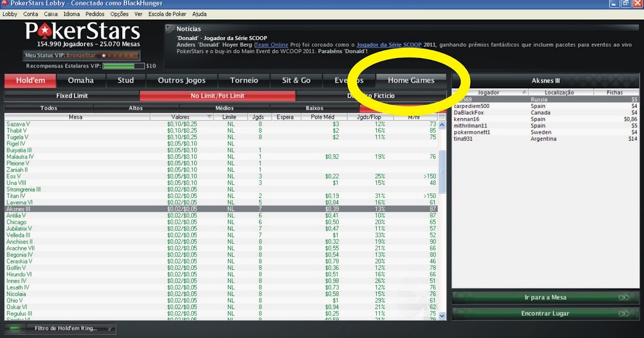
Task: Sort the list by Valores column
Action: [182, 116]
